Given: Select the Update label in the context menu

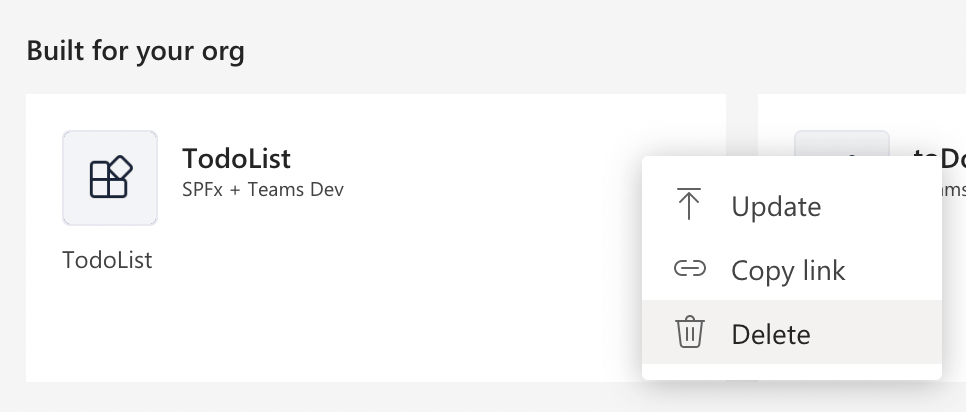Looking at the screenshot, I should pyautogui.click(x=776, y=207).
